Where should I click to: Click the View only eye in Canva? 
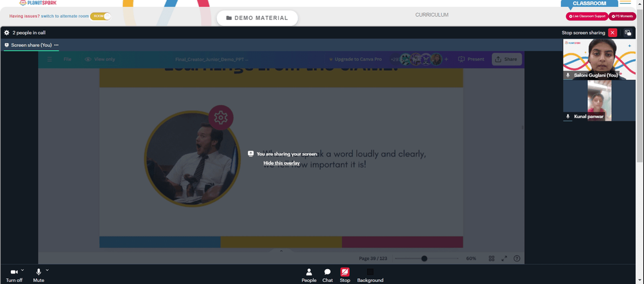pyautogui.click(x=88, y=59)
